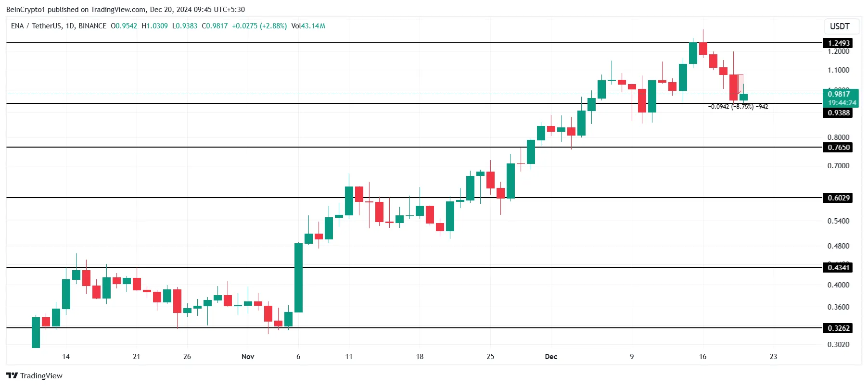The image size is (868, 386).
Task: Click the TradingView logo icon
Action: pyautogui.click(x=12, y=376)
